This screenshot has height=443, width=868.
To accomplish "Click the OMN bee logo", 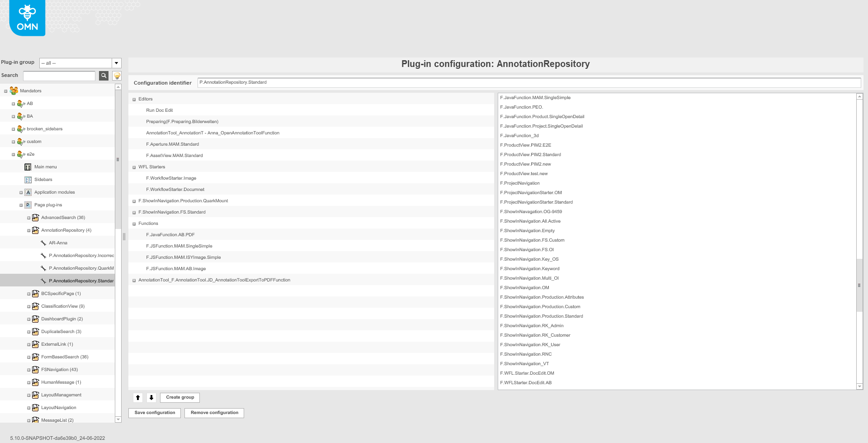I will (x=27, y=18).
